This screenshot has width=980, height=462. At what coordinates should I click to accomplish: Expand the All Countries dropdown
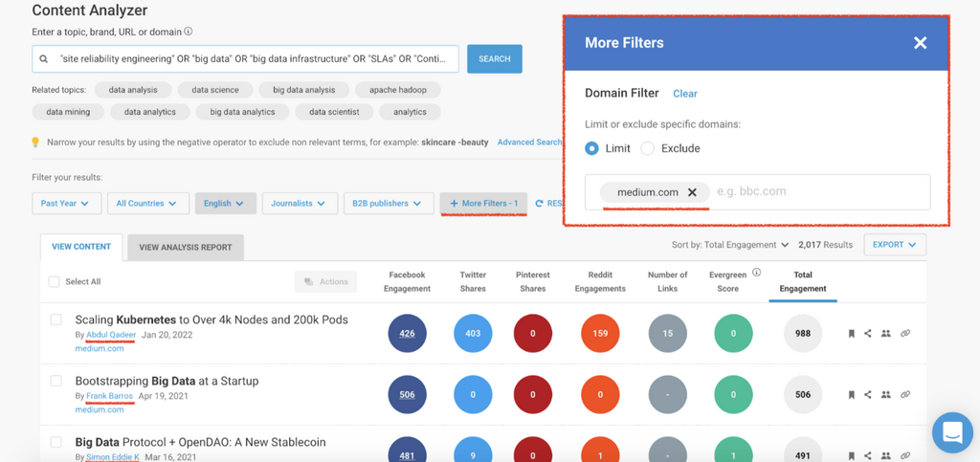[146, 204]
